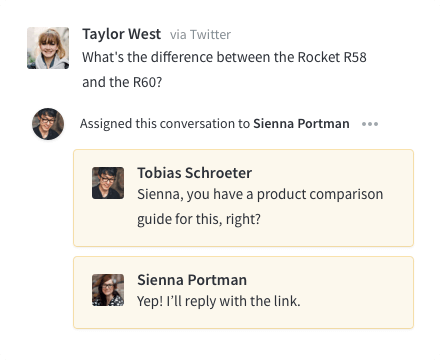Click the Tobias Schroeter author name
Screen dimensions: 440x360
[x=195, y=173]
